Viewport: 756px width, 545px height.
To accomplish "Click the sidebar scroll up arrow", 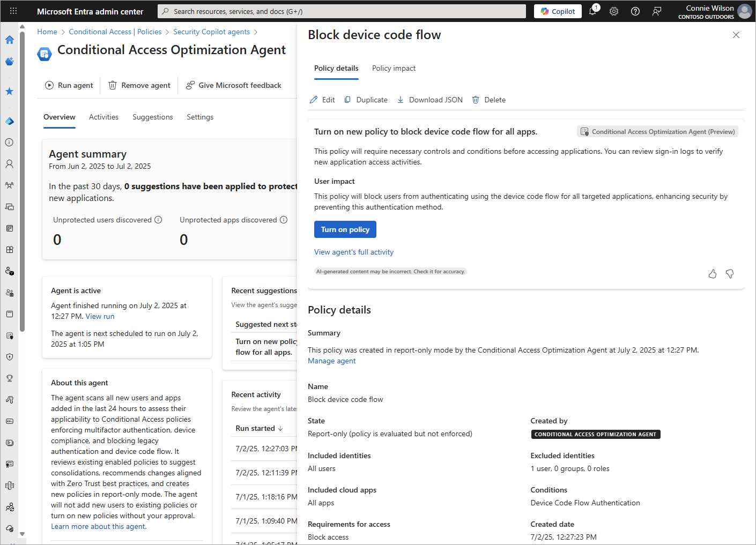I will click(22, 26).
